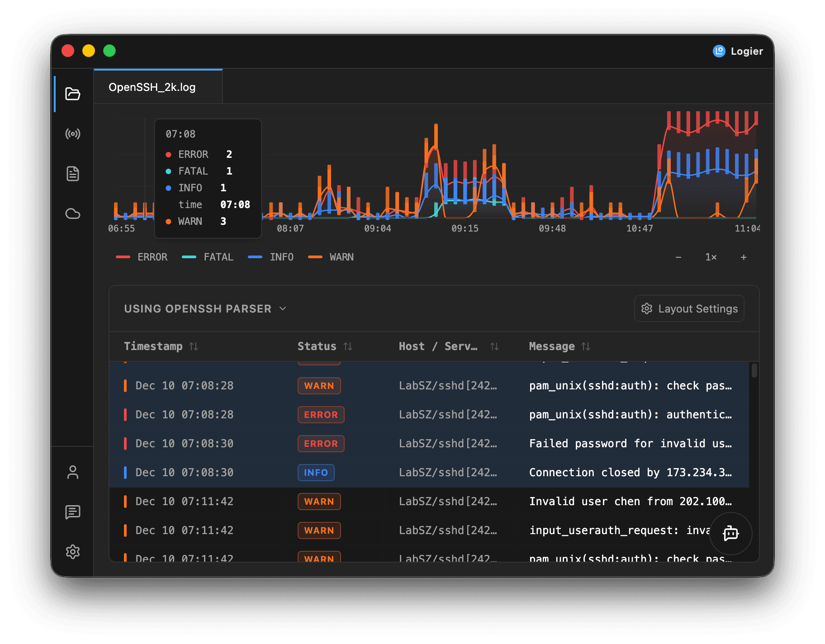Click the Status column header
825x644 pixels.
(317, 346)
